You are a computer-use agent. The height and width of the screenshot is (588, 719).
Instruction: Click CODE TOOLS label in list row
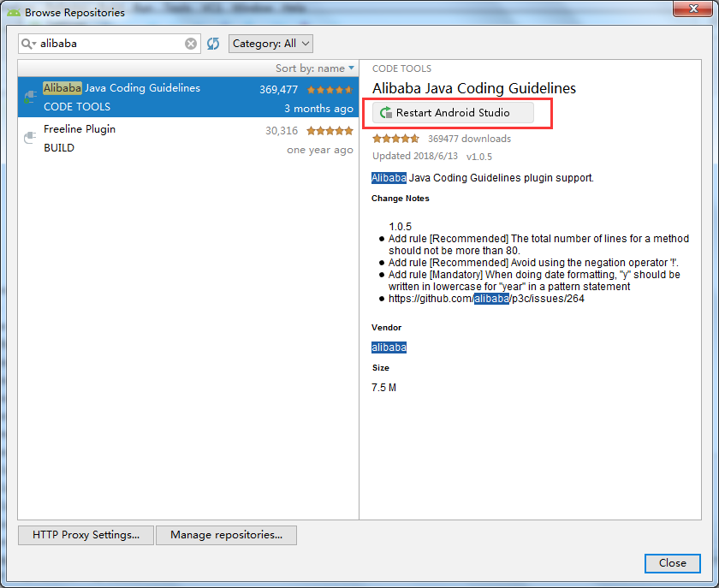(x=77, y=106)
